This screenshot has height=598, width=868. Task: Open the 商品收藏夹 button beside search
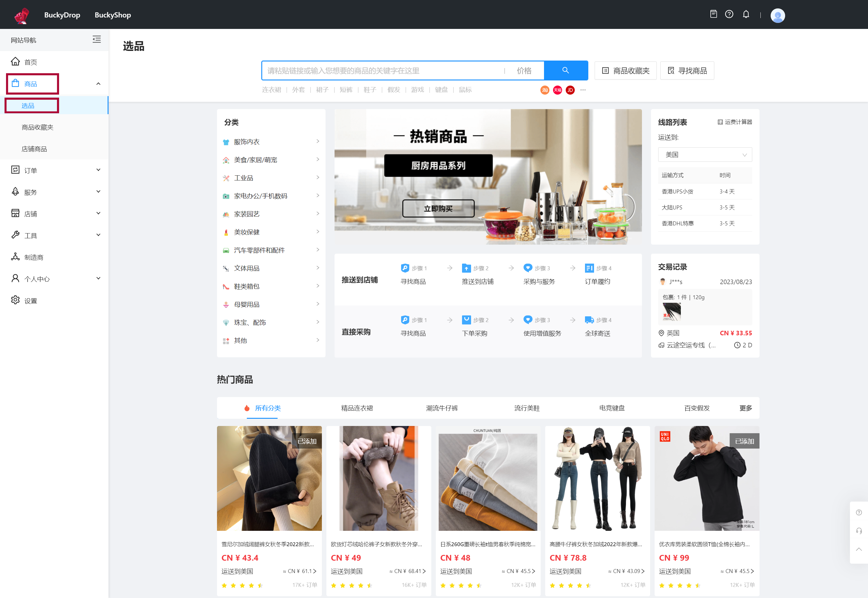click(625, 70)
